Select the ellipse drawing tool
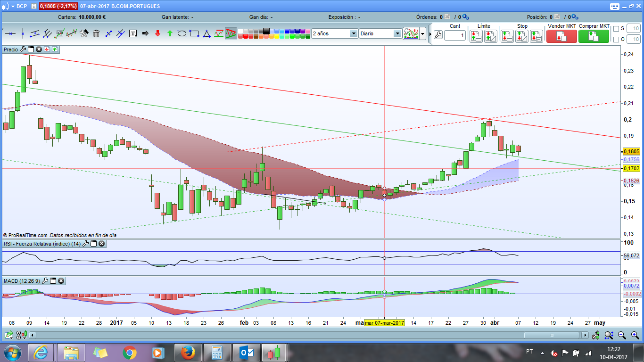Image resolution: width=644 pixels, height=362 pixels. [182, 33]
